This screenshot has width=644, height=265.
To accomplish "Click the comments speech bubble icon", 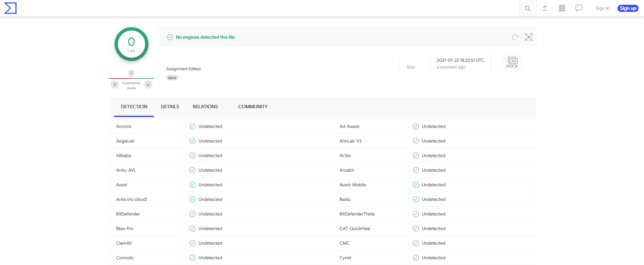I will pyautogui.click(x=579, y=8).
